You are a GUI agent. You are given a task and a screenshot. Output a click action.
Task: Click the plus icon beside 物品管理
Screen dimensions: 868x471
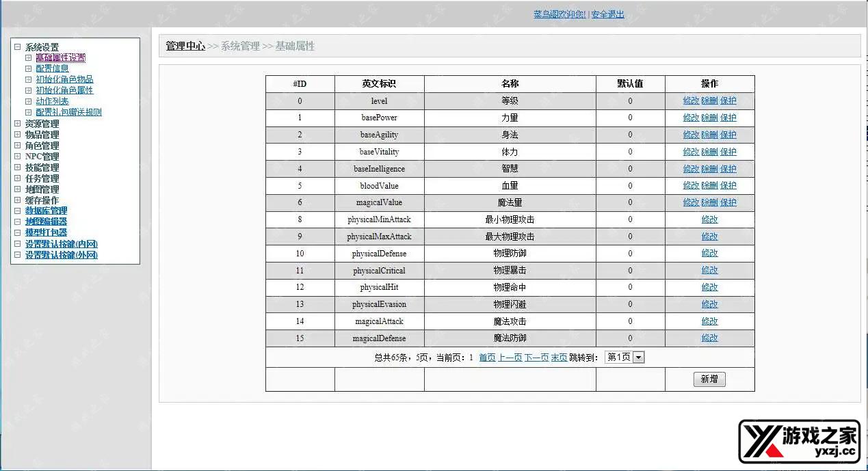coord(18,135)
